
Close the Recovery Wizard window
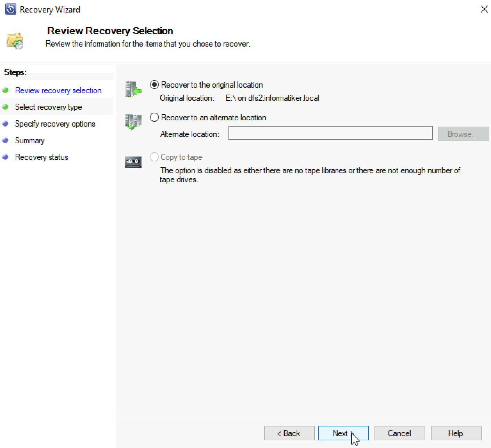click(x=484, y=9)
